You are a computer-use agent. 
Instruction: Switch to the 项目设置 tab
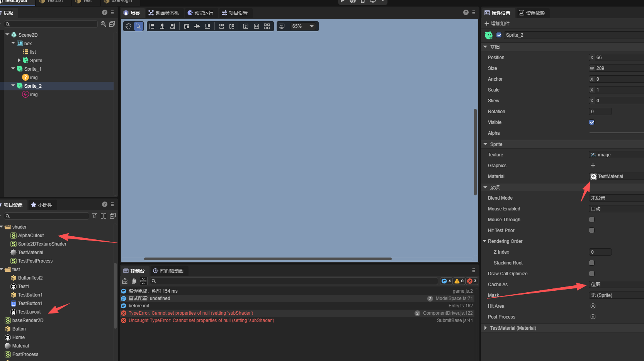pyautogui.click(x=234, y=13)
